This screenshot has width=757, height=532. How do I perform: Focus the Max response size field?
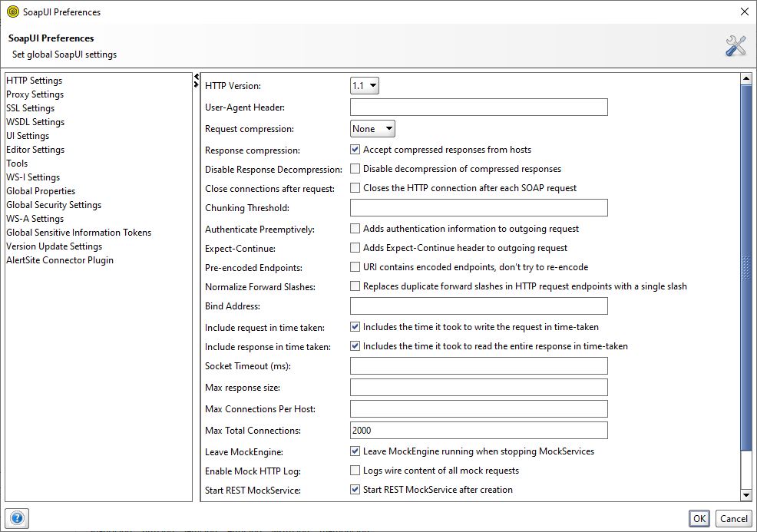click(479, 388)
